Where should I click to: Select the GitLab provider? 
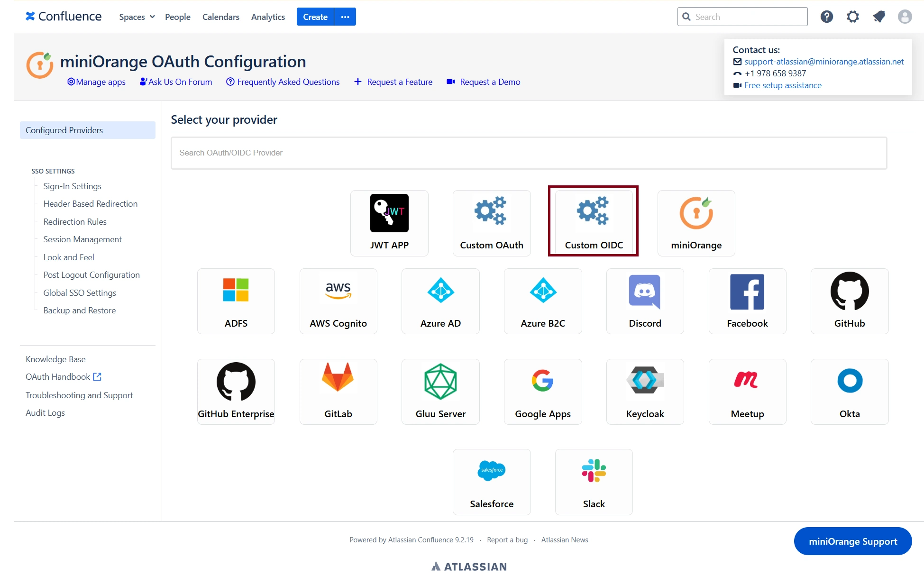338,392
